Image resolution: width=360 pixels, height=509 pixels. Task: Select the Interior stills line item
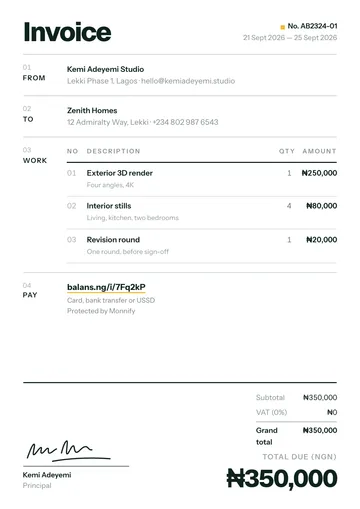point(202,212)
